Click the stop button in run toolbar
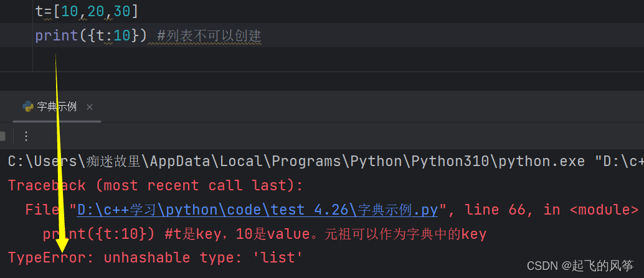 click(2, 136)
